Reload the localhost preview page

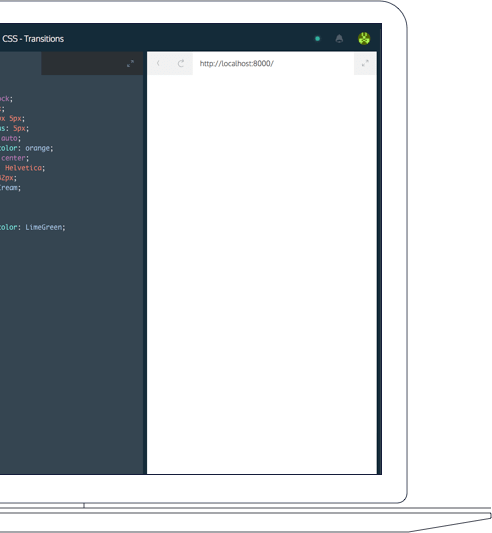point(181,63)
